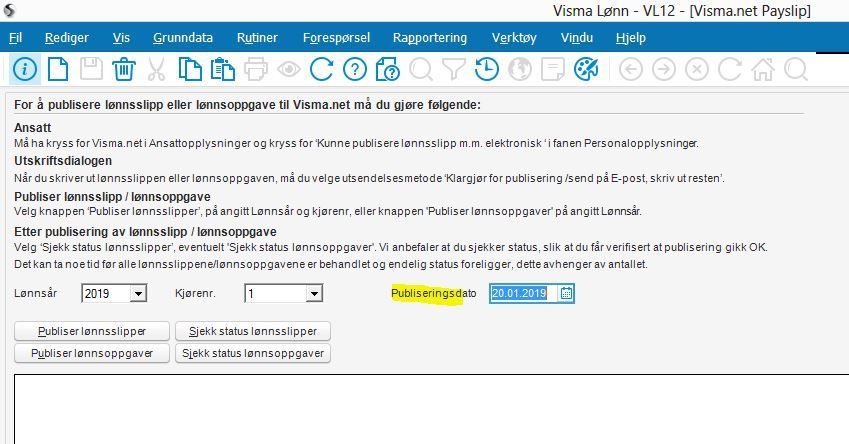Screen dimensions: 849x444
Task: Click Publiser lønnsslipper button
Action: [92, 331]
